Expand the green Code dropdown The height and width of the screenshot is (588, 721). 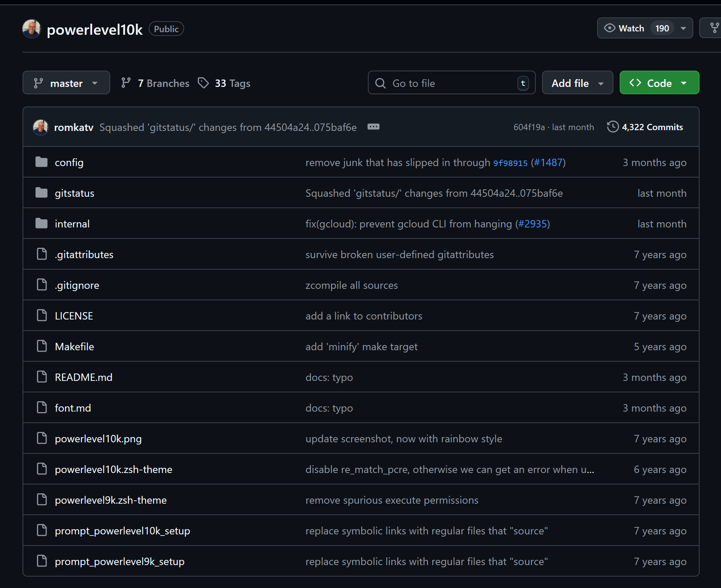click(659, 83)
